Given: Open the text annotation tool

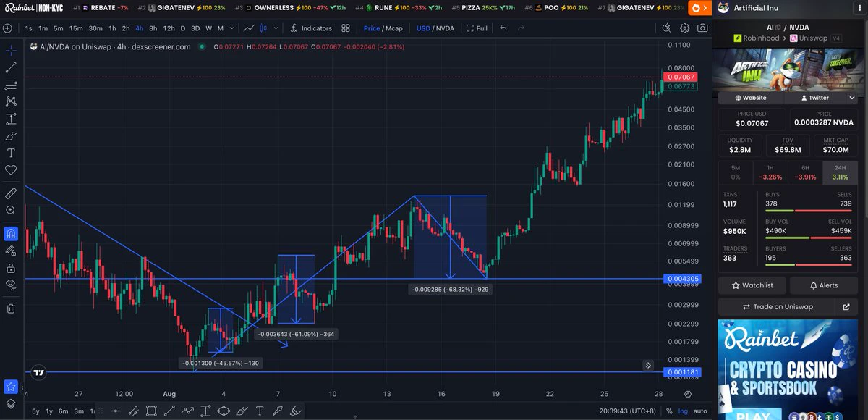Looking at the screenshot, I should (11, 153).
